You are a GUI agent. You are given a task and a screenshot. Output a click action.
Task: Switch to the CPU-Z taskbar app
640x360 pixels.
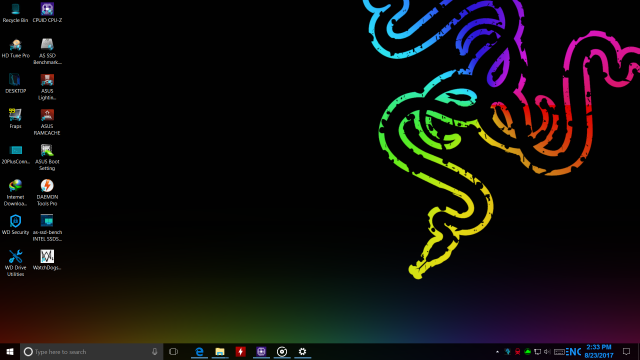261,351
